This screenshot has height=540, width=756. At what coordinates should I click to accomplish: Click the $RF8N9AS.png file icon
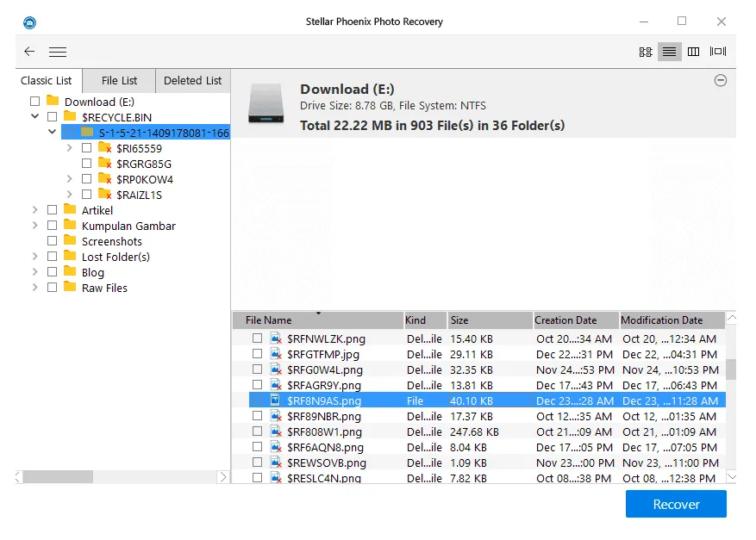275,400
